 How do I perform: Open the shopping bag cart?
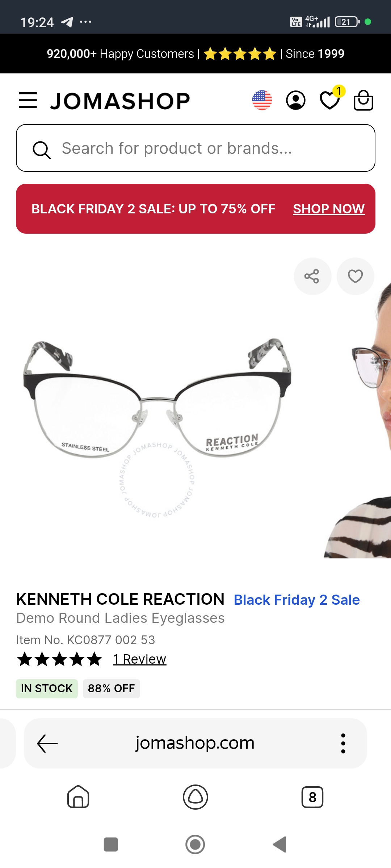point(363,100)
